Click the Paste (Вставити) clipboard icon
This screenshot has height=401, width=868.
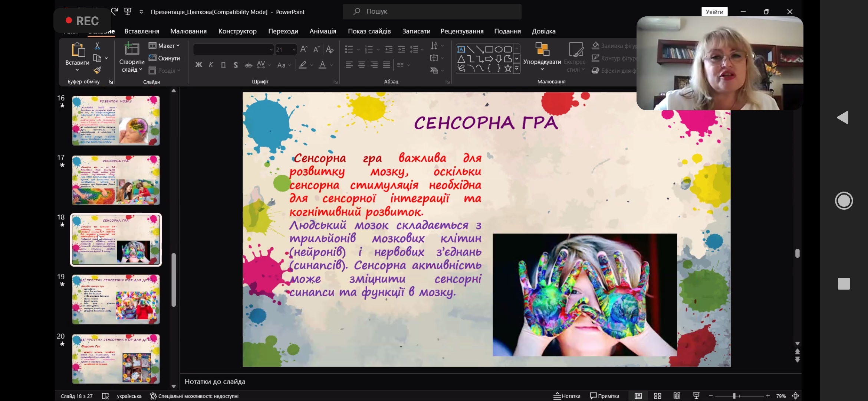78,50
